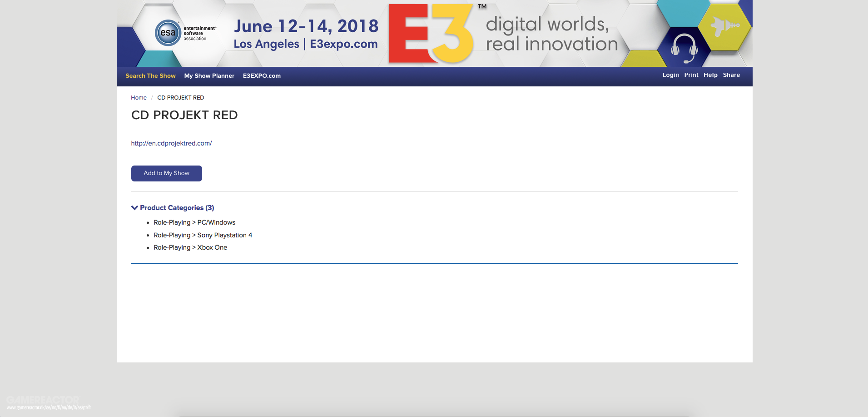The width and height of the screenshot is (868, 417).
Task: Click the CD PROJEKT RED page heading
Action: point(184,115)
